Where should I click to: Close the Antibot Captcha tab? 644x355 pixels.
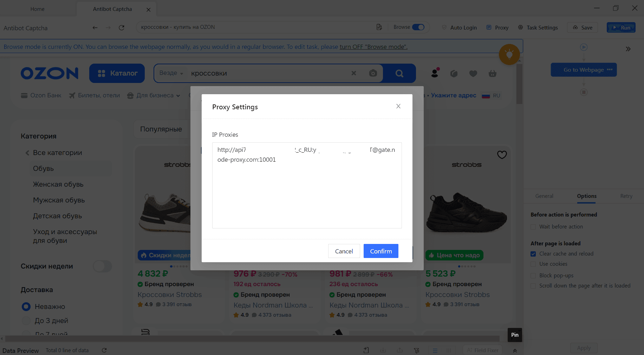[x=149, y=9]
